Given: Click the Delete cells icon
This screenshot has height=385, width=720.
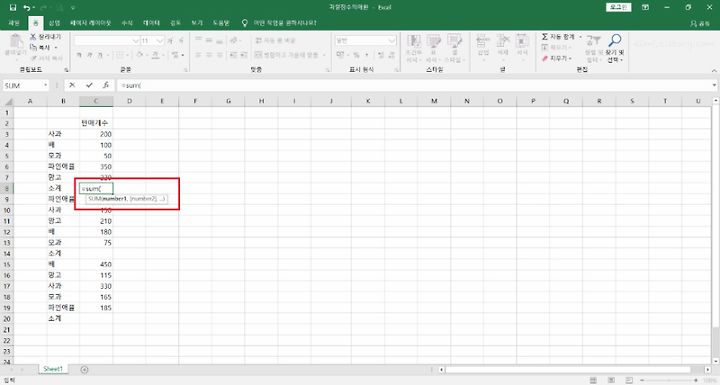Looking at the screenshot, I should pyautogui.click(x=503, y=41).
